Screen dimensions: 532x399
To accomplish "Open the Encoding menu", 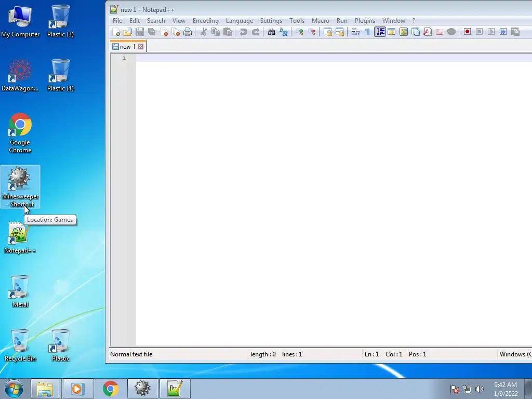I will 206,21.
